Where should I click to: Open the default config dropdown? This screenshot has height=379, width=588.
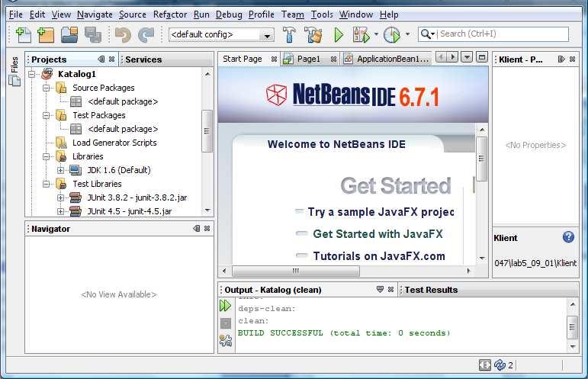267,36
